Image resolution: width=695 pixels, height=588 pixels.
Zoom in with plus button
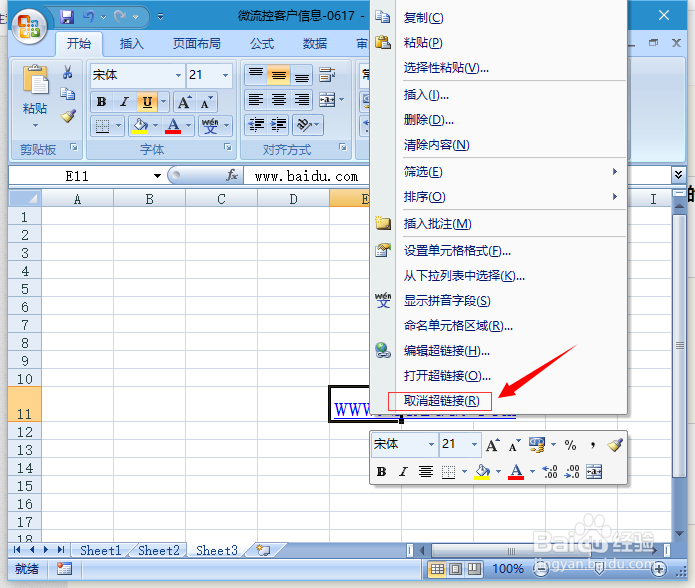click(x=659, y=569)
